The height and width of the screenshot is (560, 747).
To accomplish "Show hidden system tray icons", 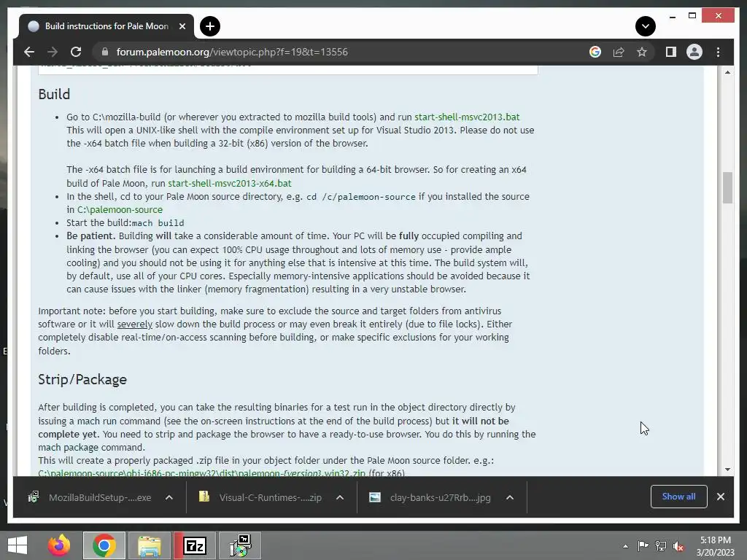I will pyautogui.click(x=625, y=546).
